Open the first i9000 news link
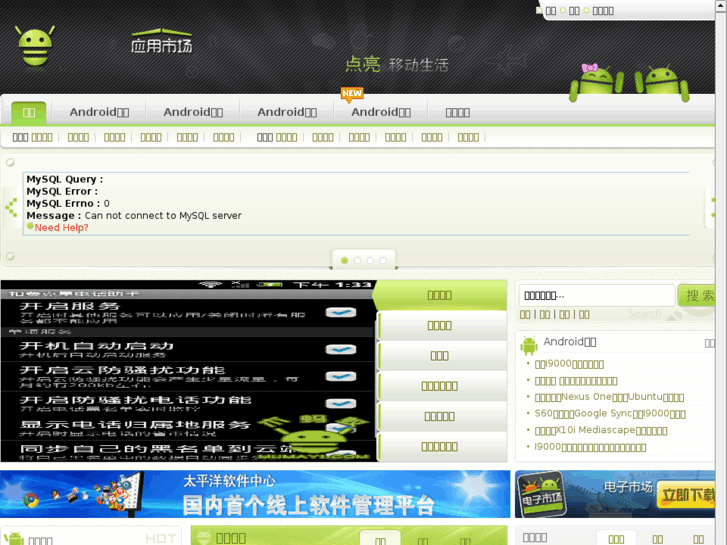The height and width of the screenshot is (545, 727). pos(569,364)
